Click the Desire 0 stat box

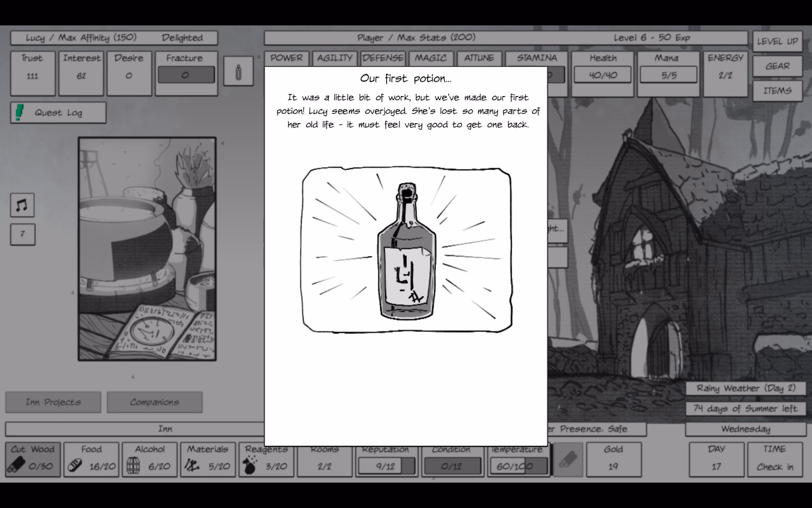[x=129, y=74]
